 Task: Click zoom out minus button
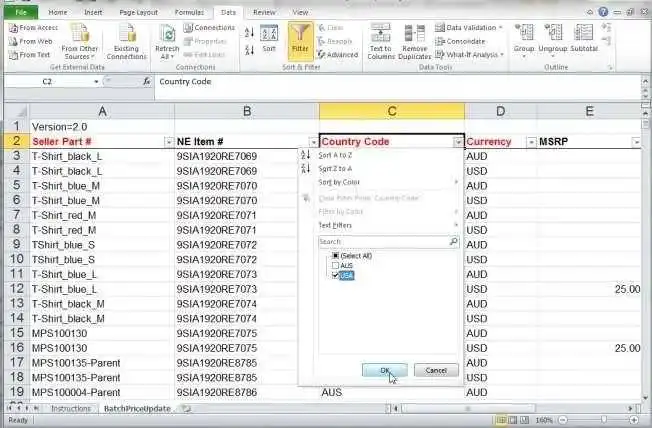coord(563,420)
